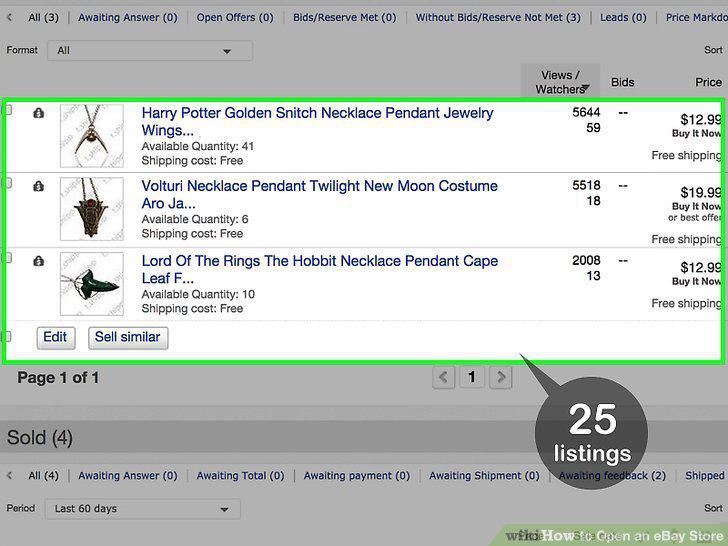Show All (3) active listings tab

tap(43, 18)
